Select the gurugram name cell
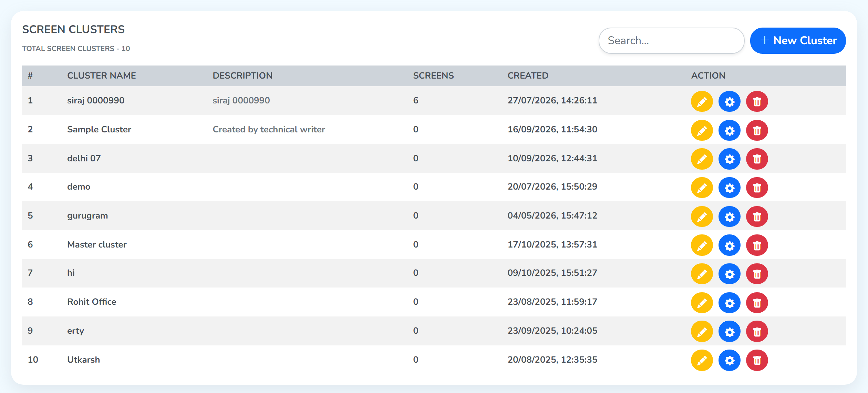This screenshot has height=393, width=868. click(x=87, y=216)
